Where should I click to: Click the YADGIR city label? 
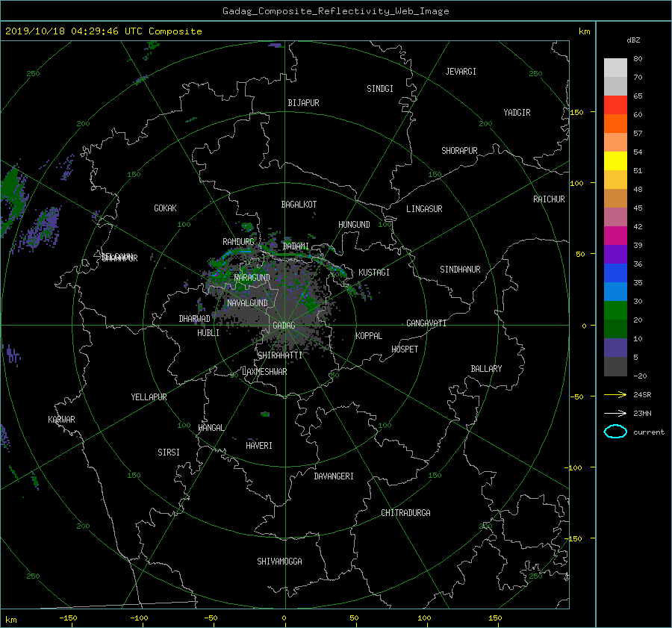point(517,113)
